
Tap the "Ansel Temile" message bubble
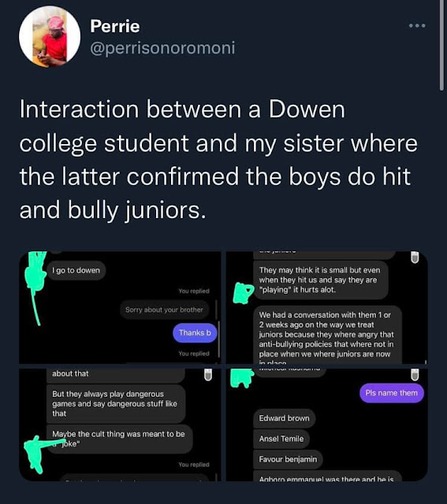pyautogui.click(x=281, y=439)
